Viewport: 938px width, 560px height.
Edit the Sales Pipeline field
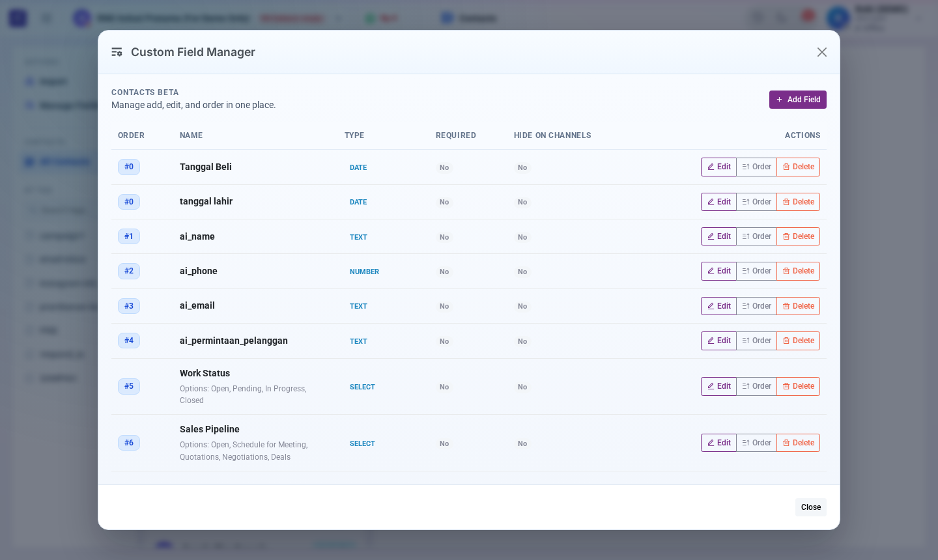[718, 443]
